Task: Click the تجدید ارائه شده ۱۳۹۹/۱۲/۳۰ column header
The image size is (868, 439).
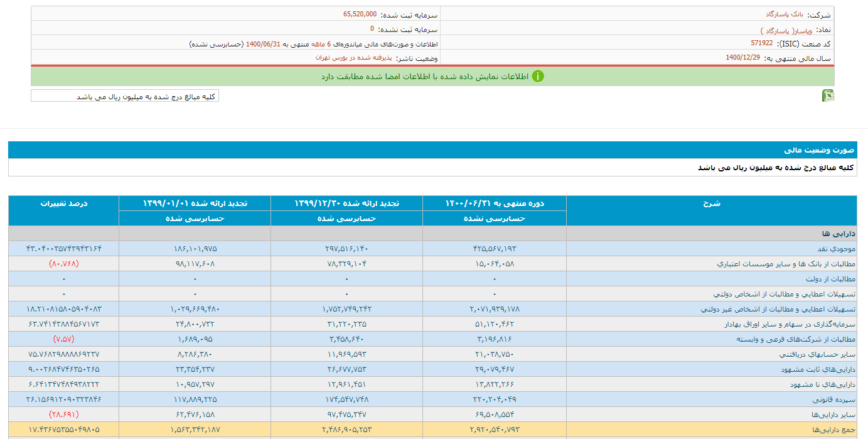Action: pos(346,203)
